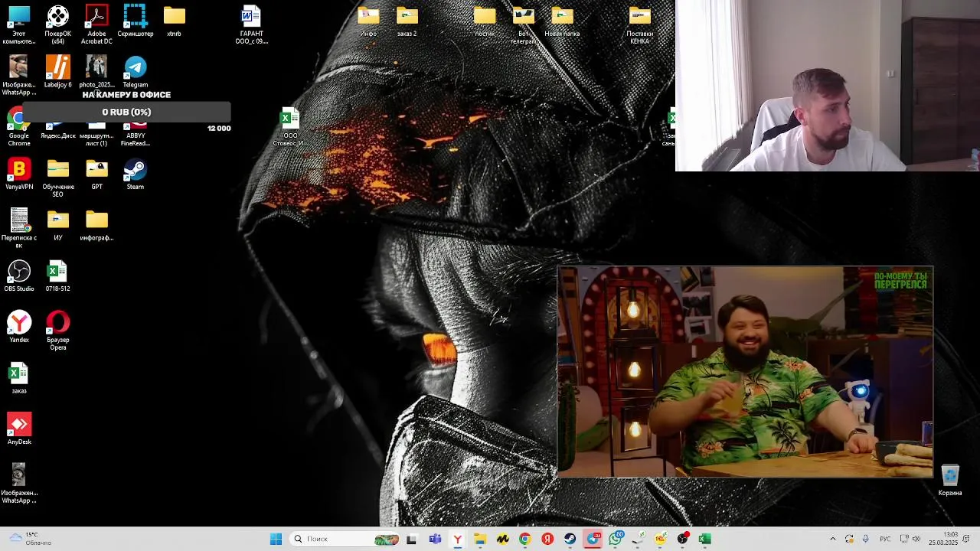Launch the Скриншотер shortcut
Viewport: 980px width, 551px height.
point(136,21)
